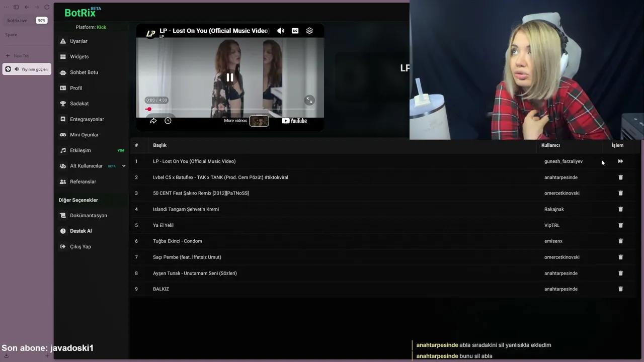Delete Ayşen Tunalı - Unutamam Seni entry

[620, 273]
